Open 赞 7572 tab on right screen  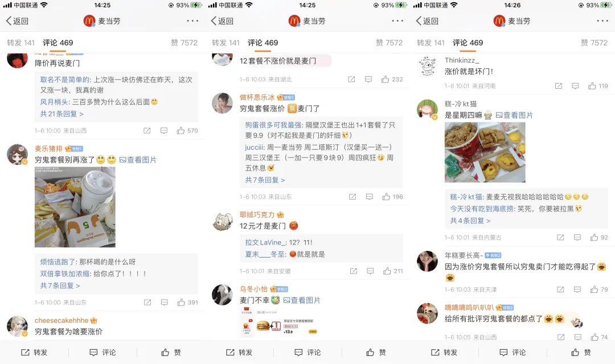(x=594, y=43)
